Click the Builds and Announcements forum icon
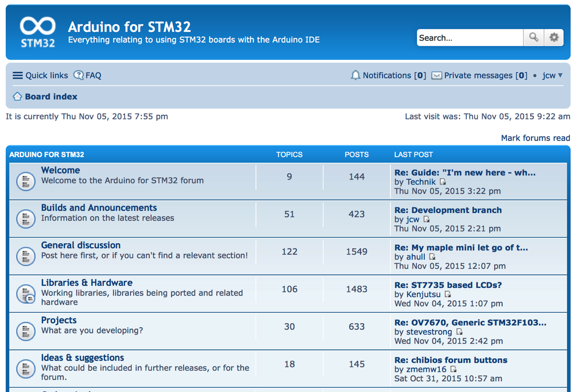This screenshot has width=577, height=392. point(26,218)
